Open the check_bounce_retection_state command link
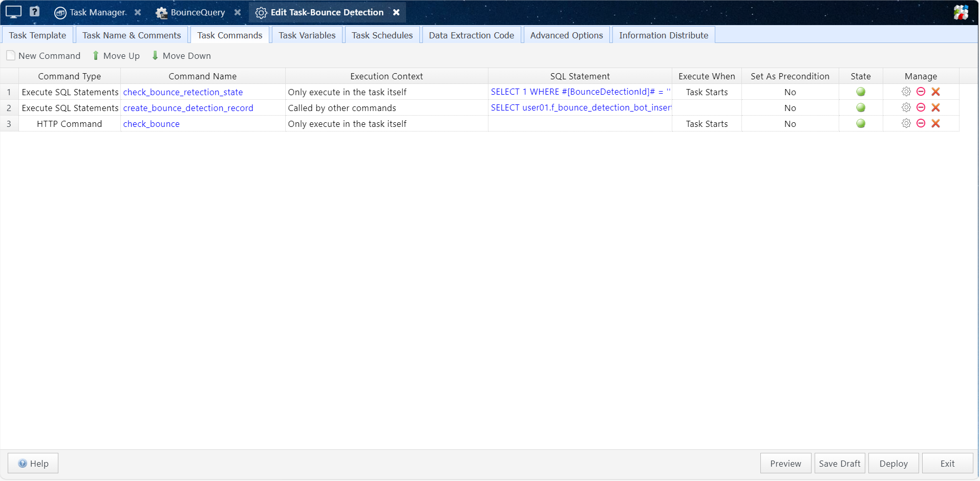 [183, 92]
